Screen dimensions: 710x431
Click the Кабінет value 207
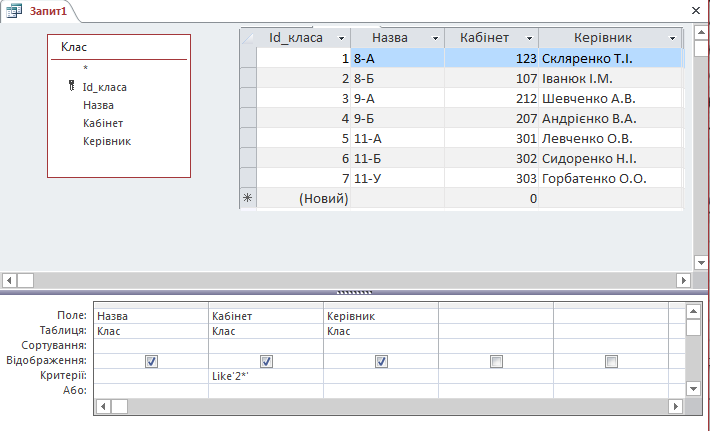coord(491,119)
